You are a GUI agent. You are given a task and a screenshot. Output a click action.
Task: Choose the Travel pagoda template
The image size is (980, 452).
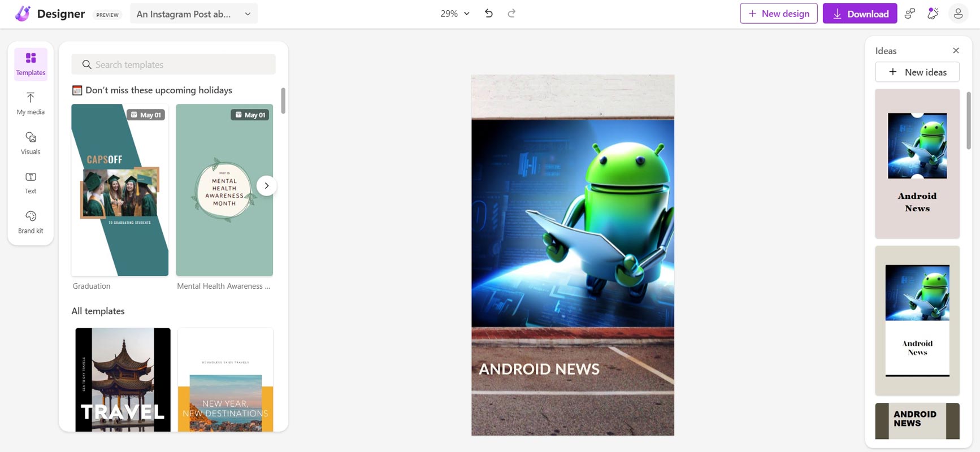(123, 380)
